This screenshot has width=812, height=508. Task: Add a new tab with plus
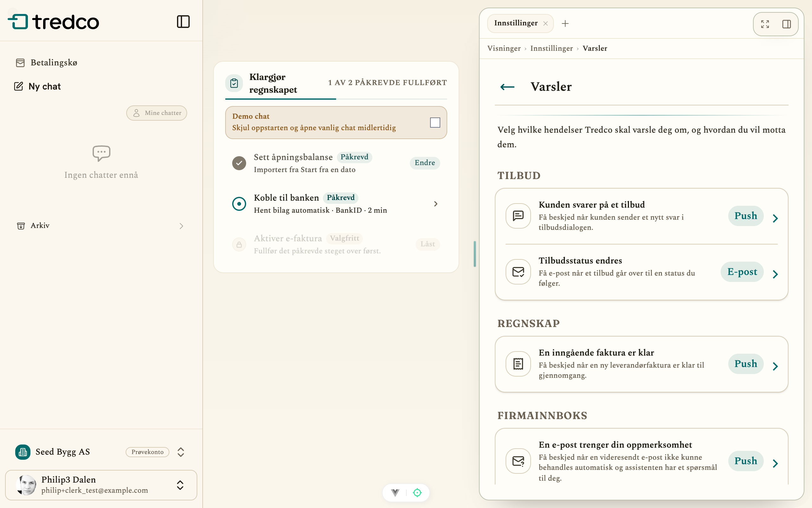point(565,23)
